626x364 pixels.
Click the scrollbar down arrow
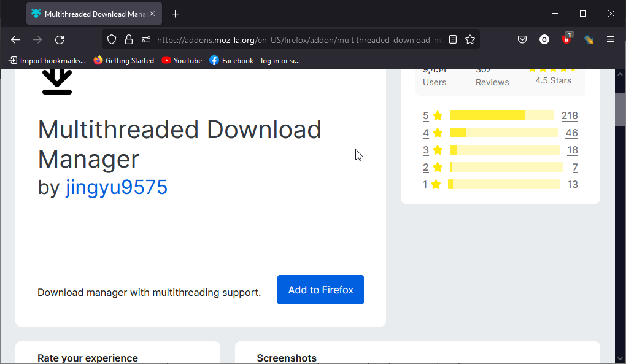point(620,359)
